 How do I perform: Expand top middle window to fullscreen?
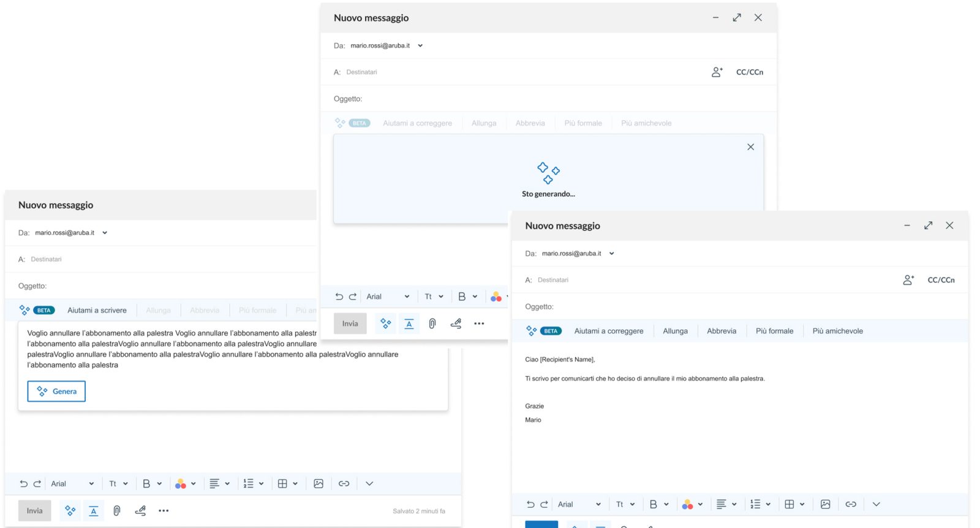[737, 18]
